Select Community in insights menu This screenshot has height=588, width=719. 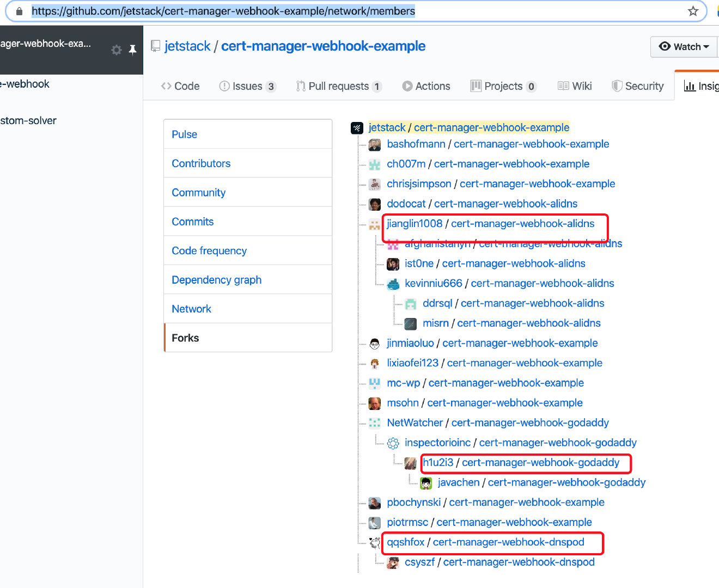point(248,192)
